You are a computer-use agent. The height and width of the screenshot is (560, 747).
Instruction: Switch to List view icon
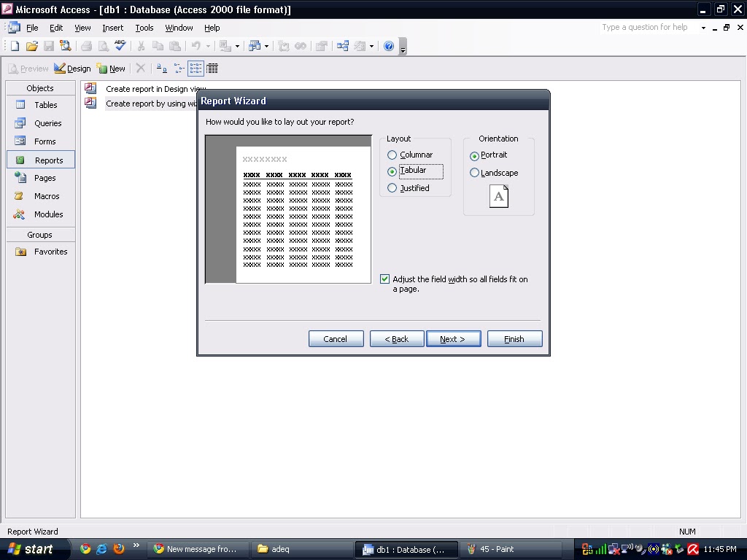point(196,69)
